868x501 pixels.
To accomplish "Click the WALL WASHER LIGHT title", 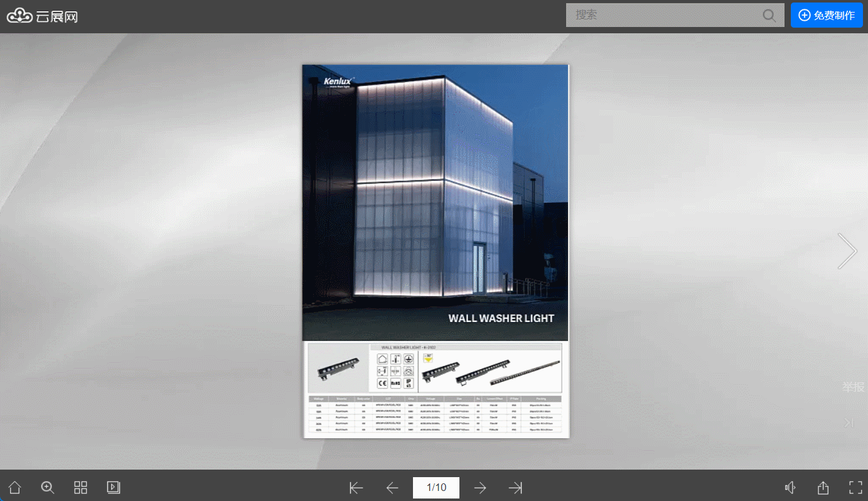I will (x=501, y=318).
